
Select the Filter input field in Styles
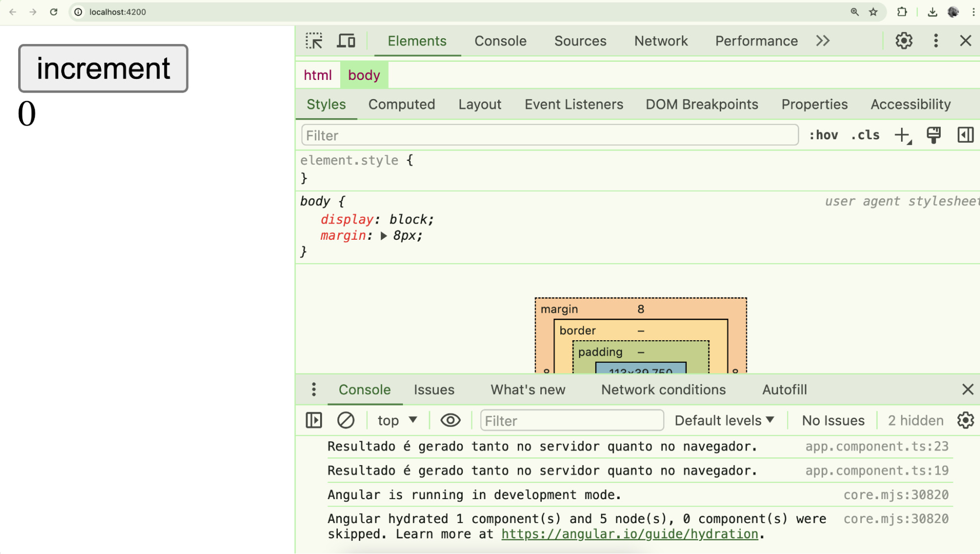[549, 135]
